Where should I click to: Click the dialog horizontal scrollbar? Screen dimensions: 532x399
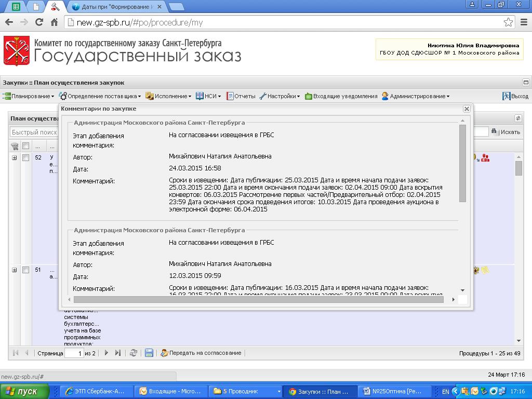click(x=259, y=300)
